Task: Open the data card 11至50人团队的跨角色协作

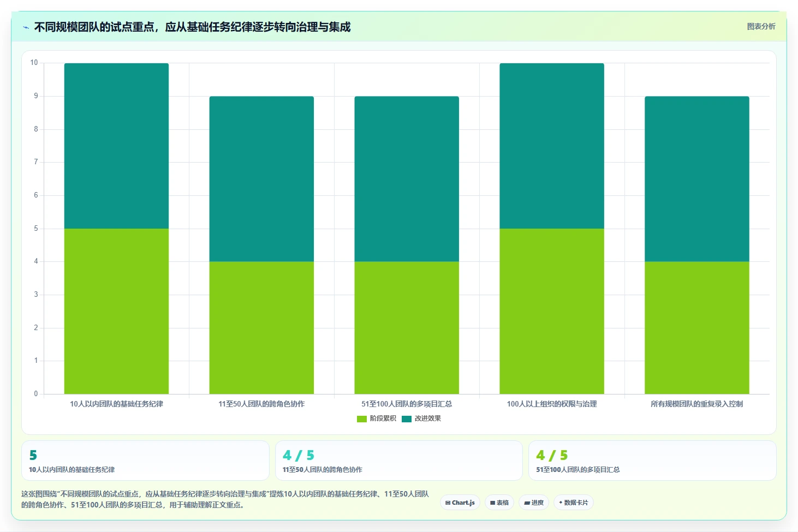Action: click(x=399, y=461)
